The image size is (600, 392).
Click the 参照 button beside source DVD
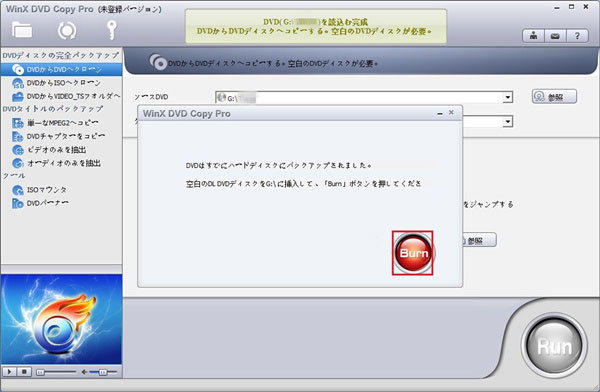554,97
